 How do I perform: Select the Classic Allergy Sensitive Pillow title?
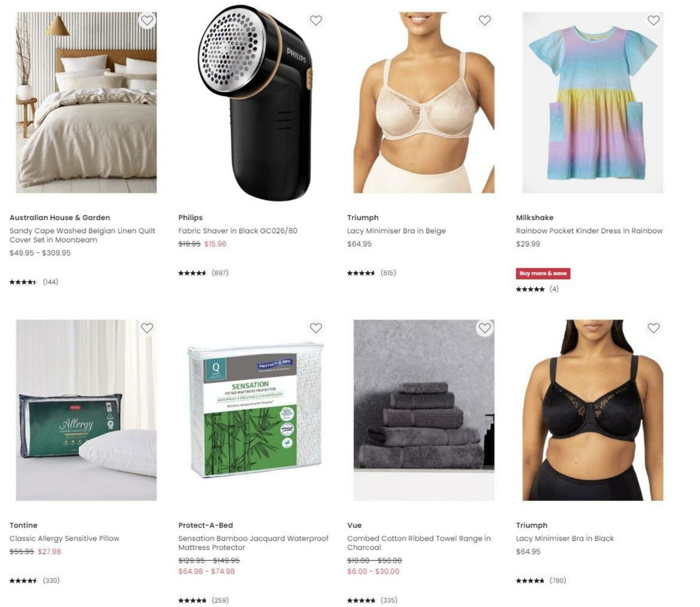click(x=64, y=539)
